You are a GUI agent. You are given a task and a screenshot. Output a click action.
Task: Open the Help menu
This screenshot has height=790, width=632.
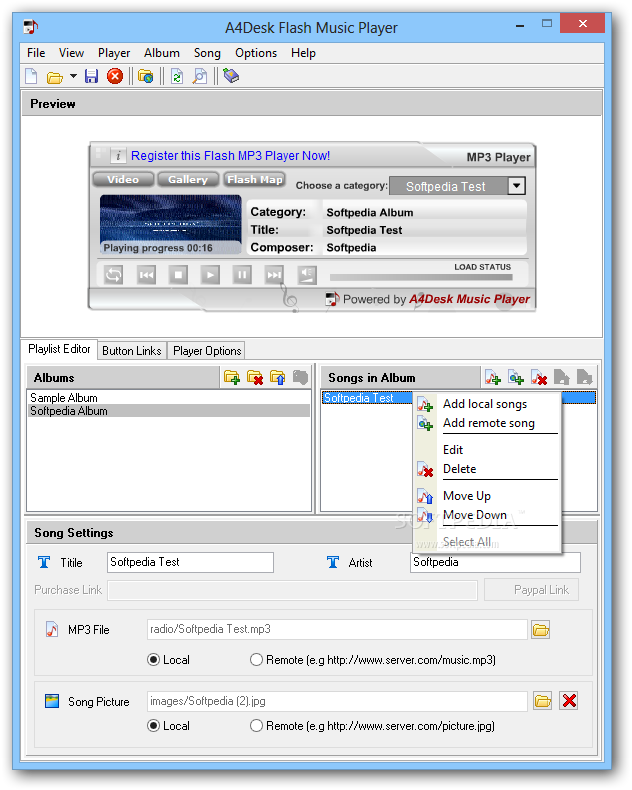[303, 53]
